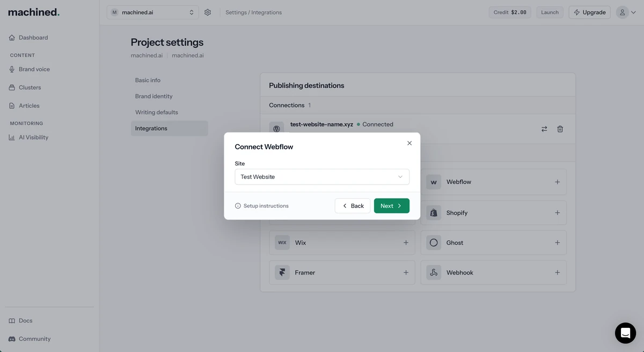Click the Back button in dialog
The width and height of the screenshot is (644, 352).
point(353,206)
